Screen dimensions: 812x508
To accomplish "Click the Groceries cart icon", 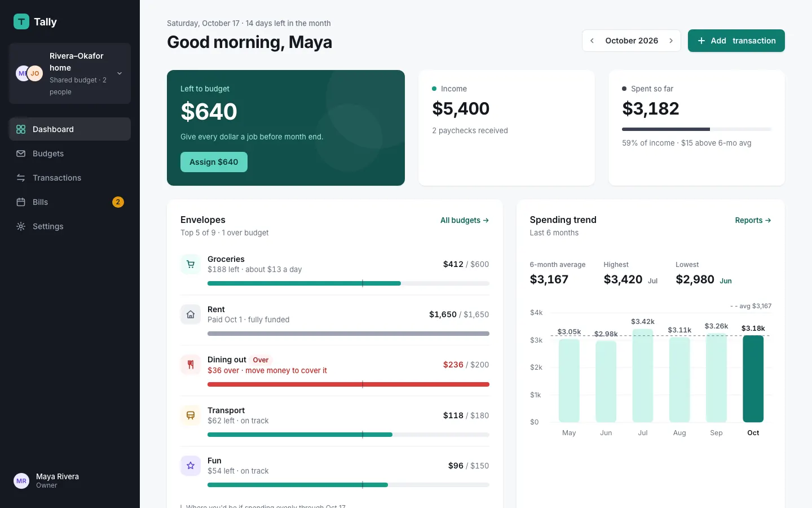I will click(191, 264).
